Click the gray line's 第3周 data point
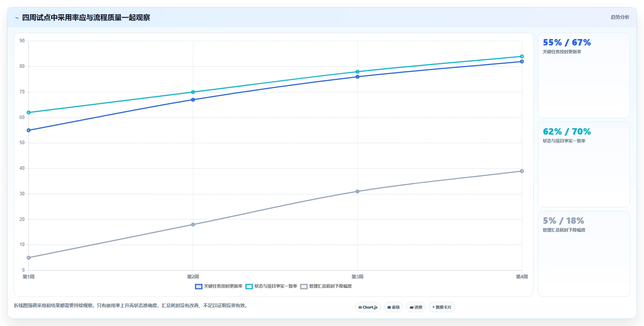Viewport: 644px width, 326px height. pos(357,191)
